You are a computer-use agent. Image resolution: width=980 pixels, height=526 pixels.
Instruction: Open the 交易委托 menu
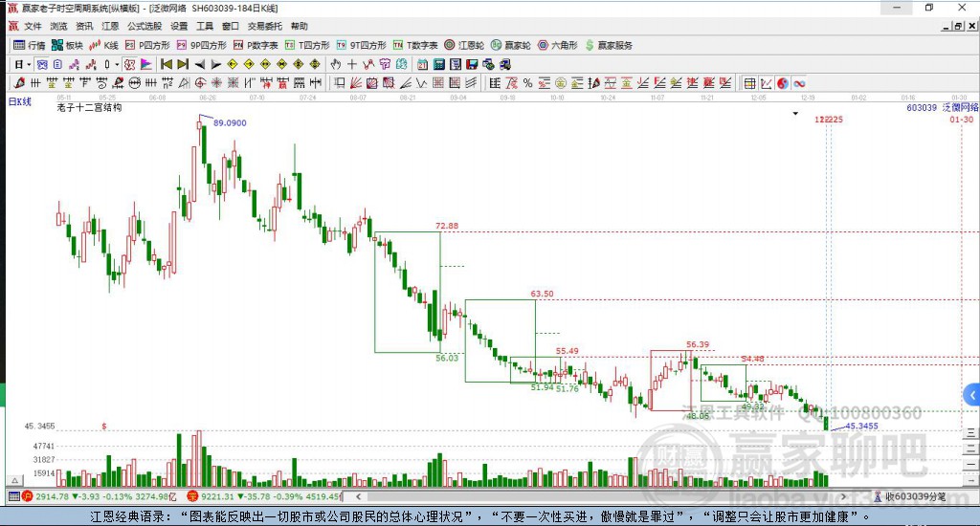point(264,26)
